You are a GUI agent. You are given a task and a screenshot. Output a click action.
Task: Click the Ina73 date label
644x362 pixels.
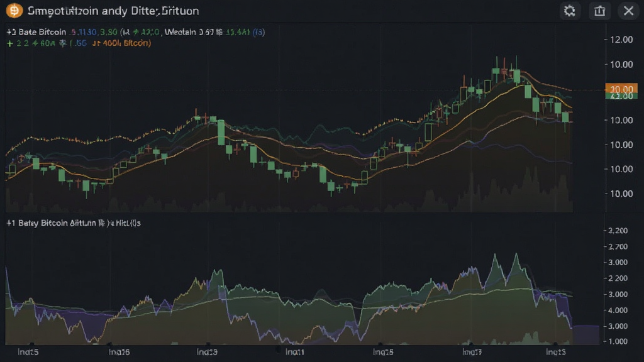coord(472,352)
